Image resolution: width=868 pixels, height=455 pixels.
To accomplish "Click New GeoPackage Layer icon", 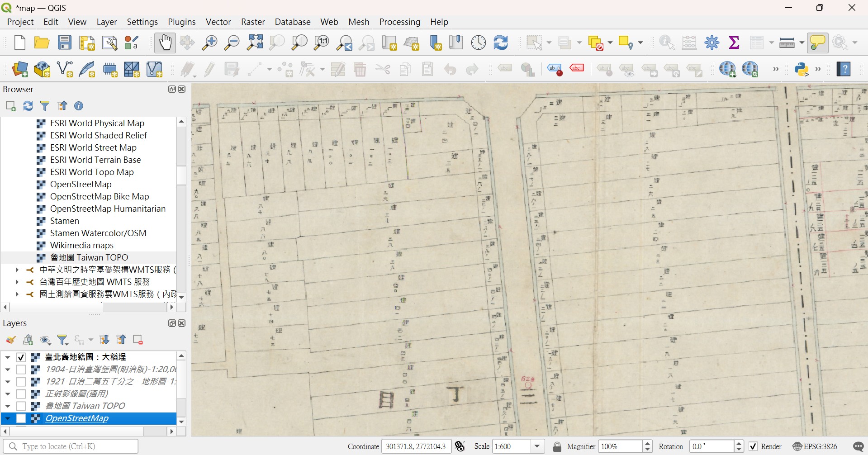I will (42, 69).
